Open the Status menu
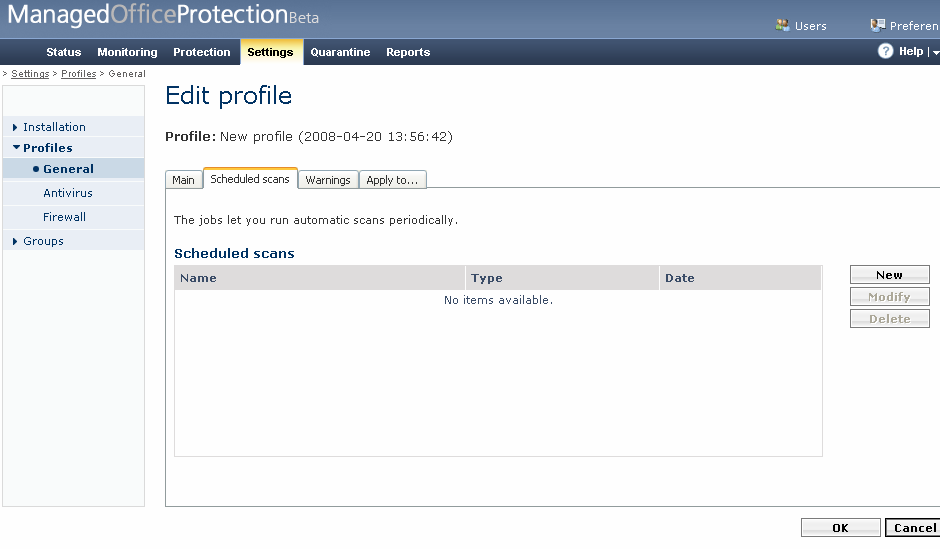940x549 pixels. coord(64,52)
